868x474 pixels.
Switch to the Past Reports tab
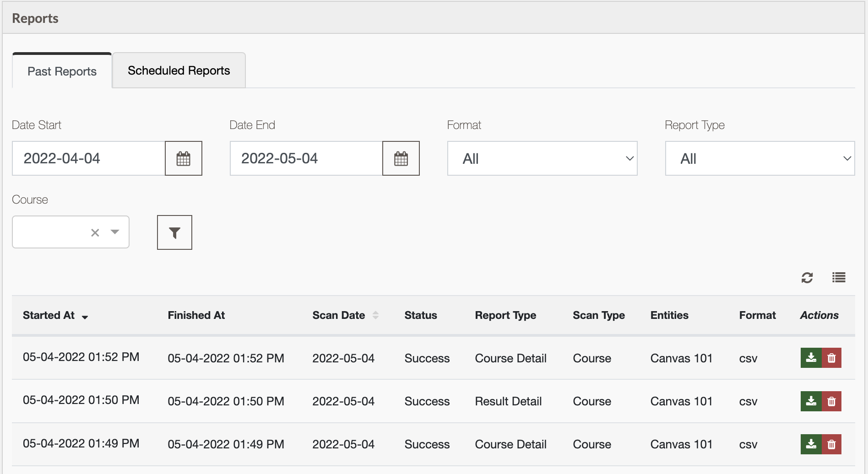point(62,71)
